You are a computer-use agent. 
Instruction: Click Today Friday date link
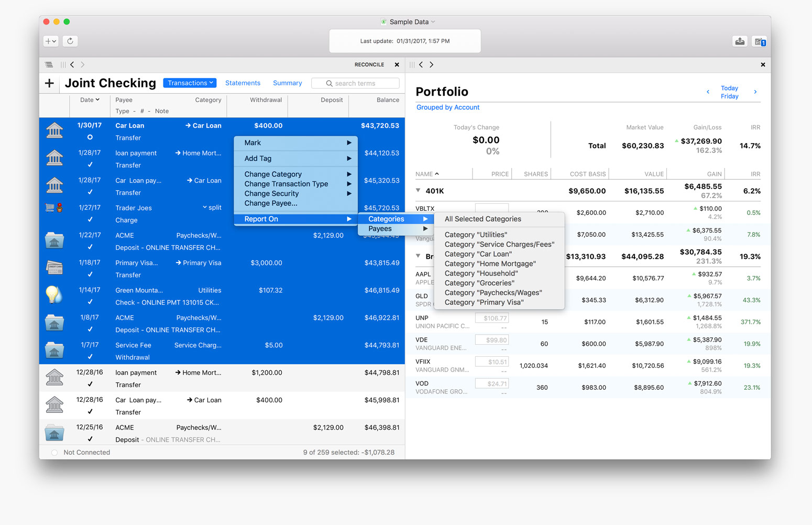729,92
